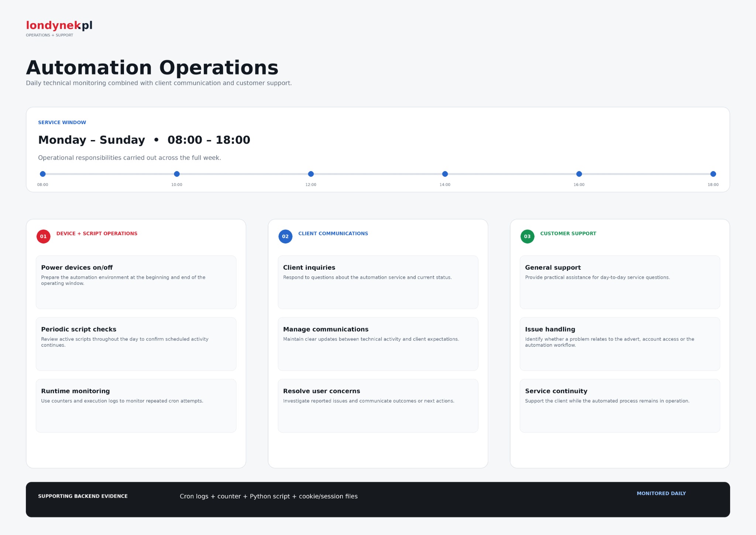Viewport: 756px width, 535px height.
Task: Click the Operational responsibilities description line
Action: tap(130, 158)
